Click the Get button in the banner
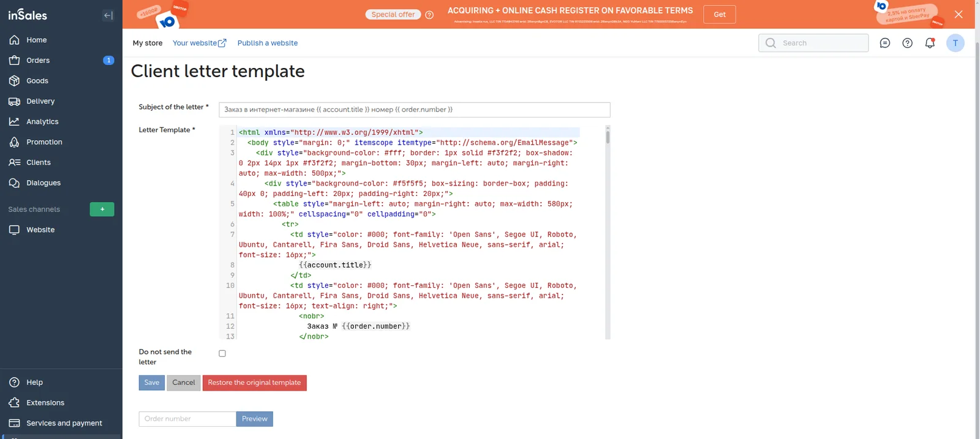Viewport: 980px width, 439px height. tap(720, 14)
